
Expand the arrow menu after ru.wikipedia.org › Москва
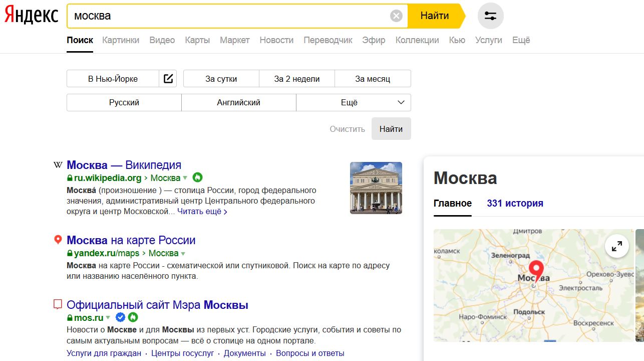185,178
